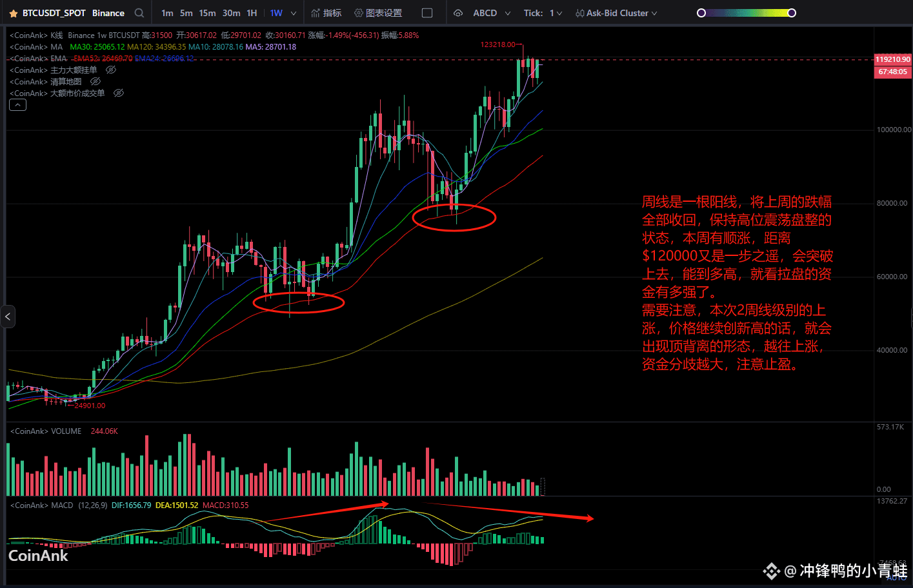
Task: Click the fullscreen rectangle icon in toolbar
Action: [x=427, y=13]
